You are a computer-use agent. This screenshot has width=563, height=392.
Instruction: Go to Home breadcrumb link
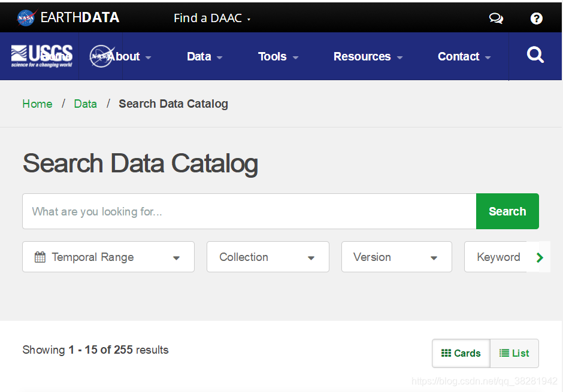(37, 104)
